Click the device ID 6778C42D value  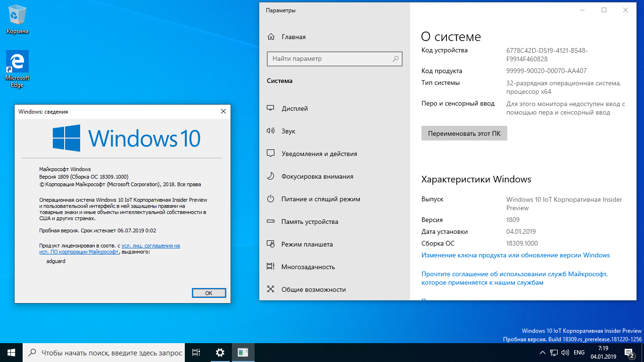547,55
